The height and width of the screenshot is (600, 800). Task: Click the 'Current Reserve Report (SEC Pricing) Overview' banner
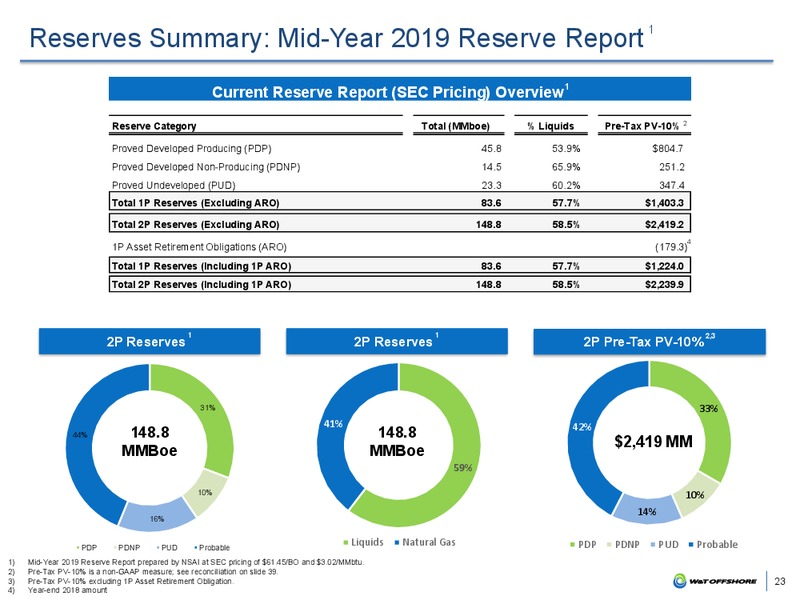click(399, 90)
